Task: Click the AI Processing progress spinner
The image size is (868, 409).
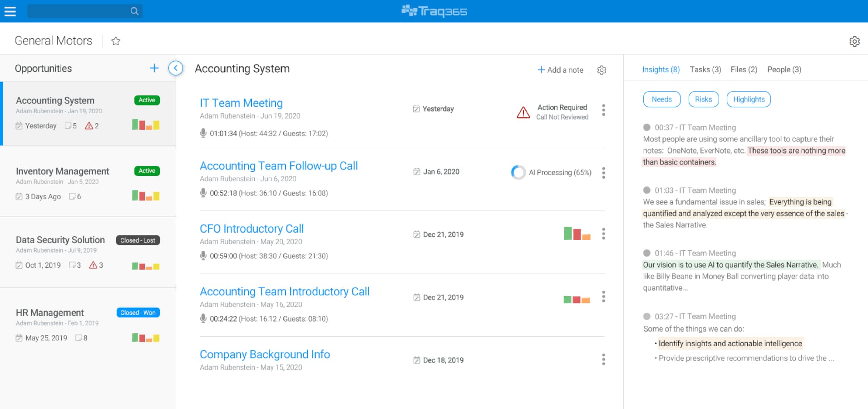Action: (518, 172)
